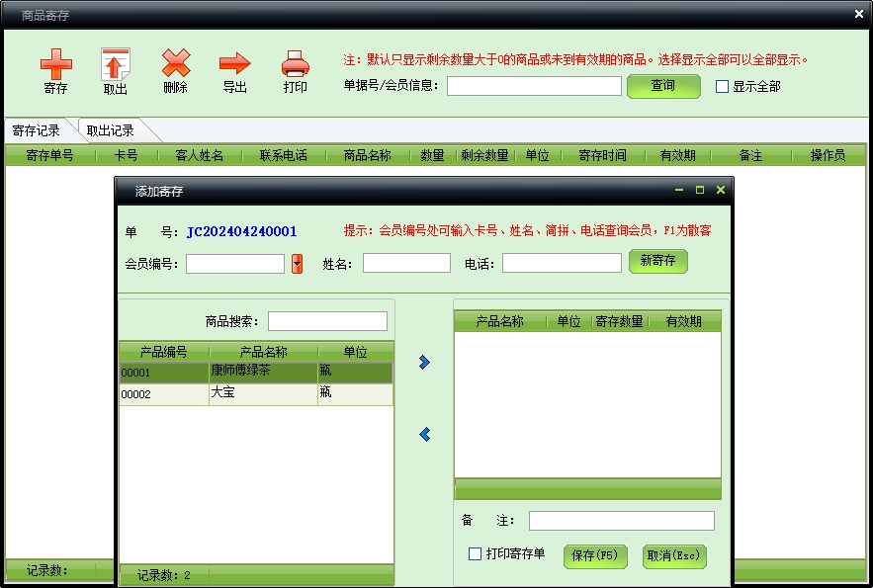Cancel using the 取消(Esc) button
This screenshot has width=873, height=588.
(x=674, y=555)
